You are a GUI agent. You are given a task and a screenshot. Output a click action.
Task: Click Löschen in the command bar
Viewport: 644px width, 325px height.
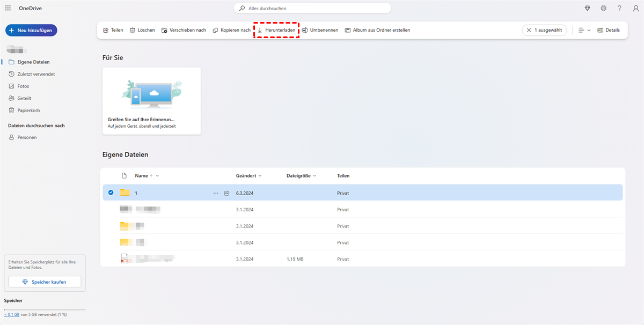[x=142, y=31]
